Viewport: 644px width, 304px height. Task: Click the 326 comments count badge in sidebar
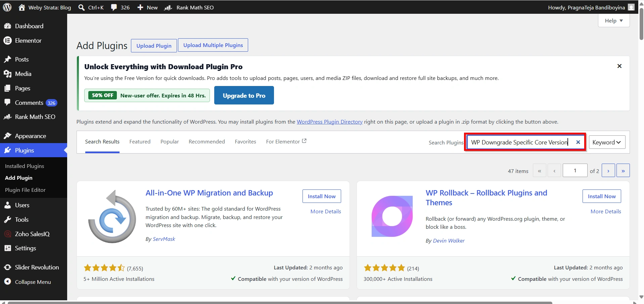51,103
